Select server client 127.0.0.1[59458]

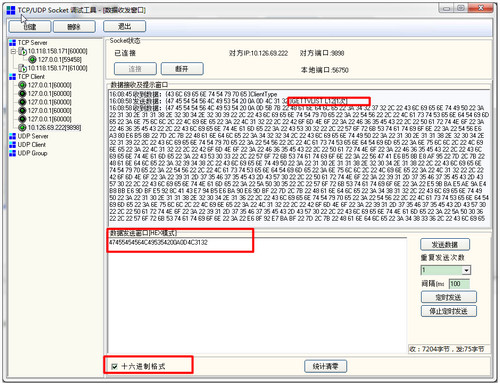point(59,60)
